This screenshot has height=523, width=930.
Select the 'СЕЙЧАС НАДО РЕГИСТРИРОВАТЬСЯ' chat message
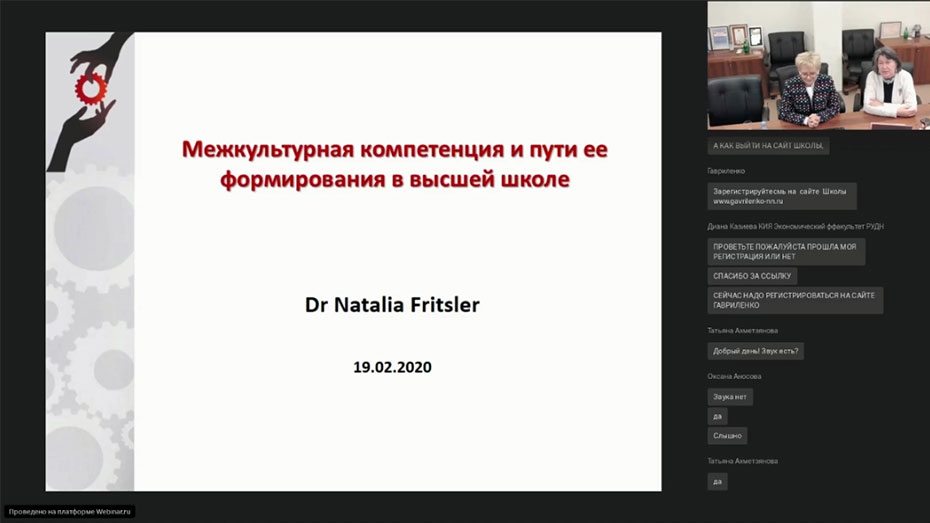pos(794,300)
